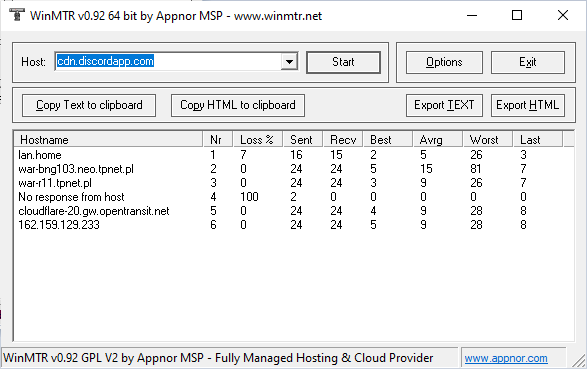Image resolution: width=587 pixels, height=372 pixels.
Task: Click the Hostname column header
Action: click(108, 140)
